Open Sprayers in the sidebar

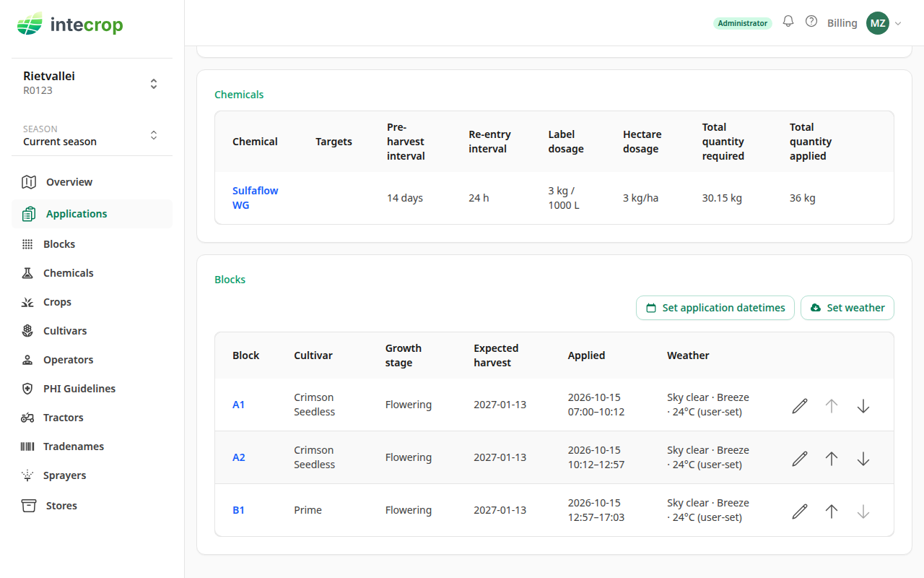click(x=92, y=475)
